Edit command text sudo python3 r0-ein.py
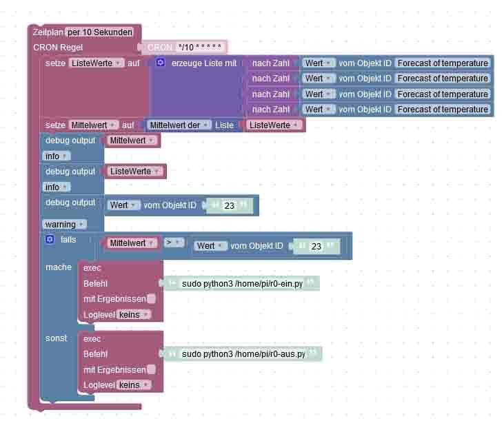The image size is (504, 421). click(x=243, y=284)
